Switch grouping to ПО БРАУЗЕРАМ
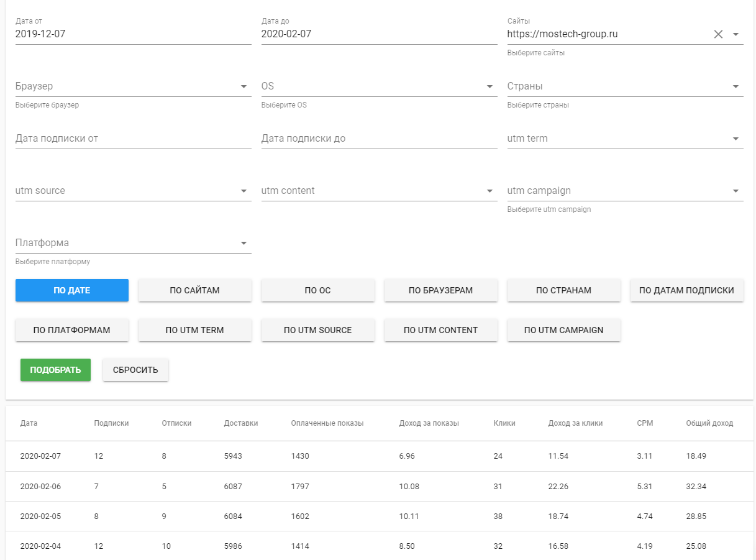756x560 pixels. (440, 290)
